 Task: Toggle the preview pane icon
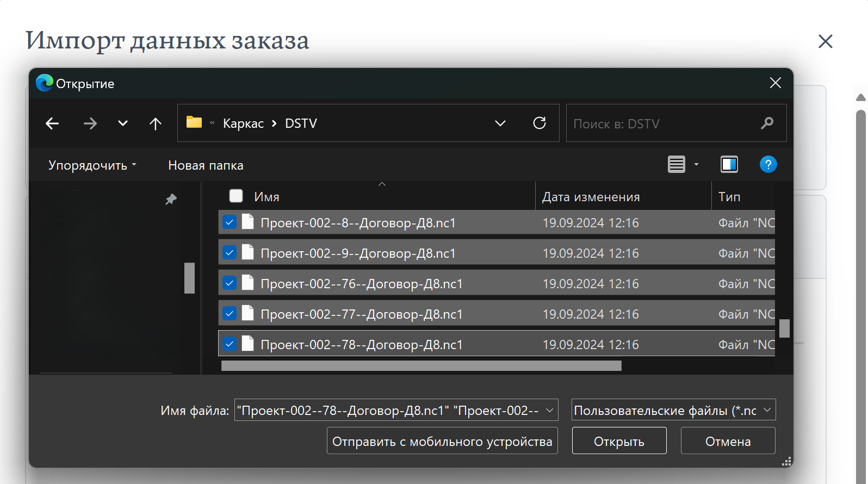(x=729, y=164)
